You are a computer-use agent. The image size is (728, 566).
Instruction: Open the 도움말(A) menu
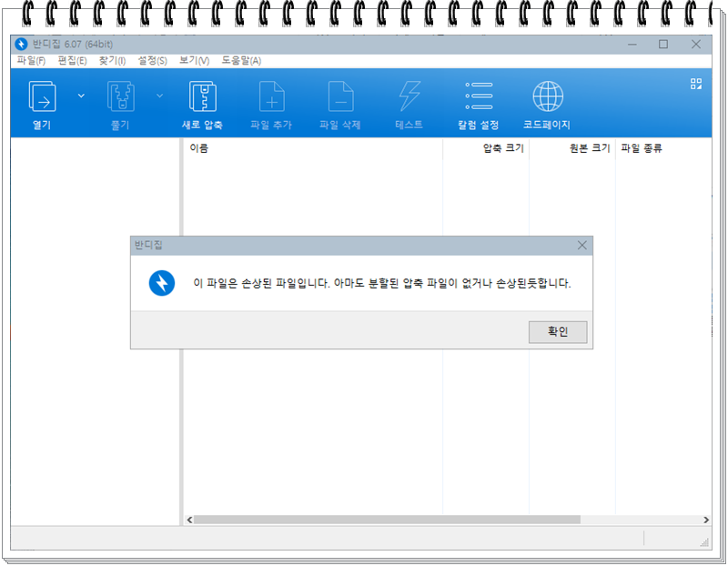(241, 61)
